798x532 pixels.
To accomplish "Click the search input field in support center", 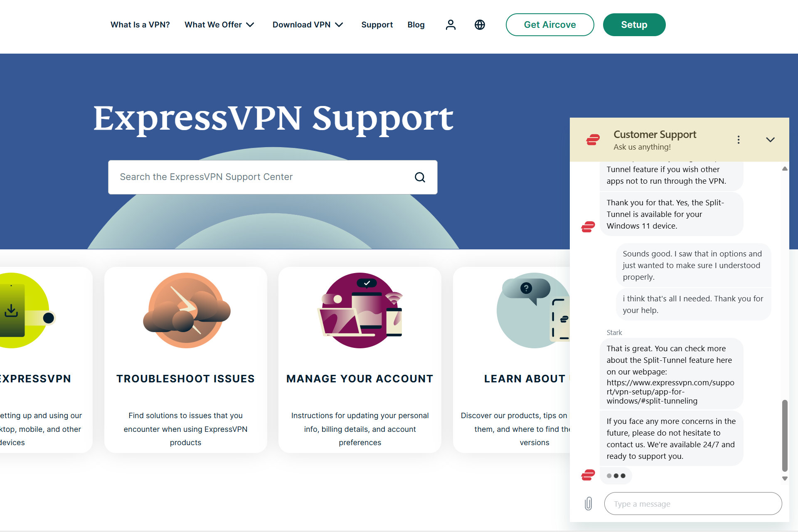I will (273, 177).
